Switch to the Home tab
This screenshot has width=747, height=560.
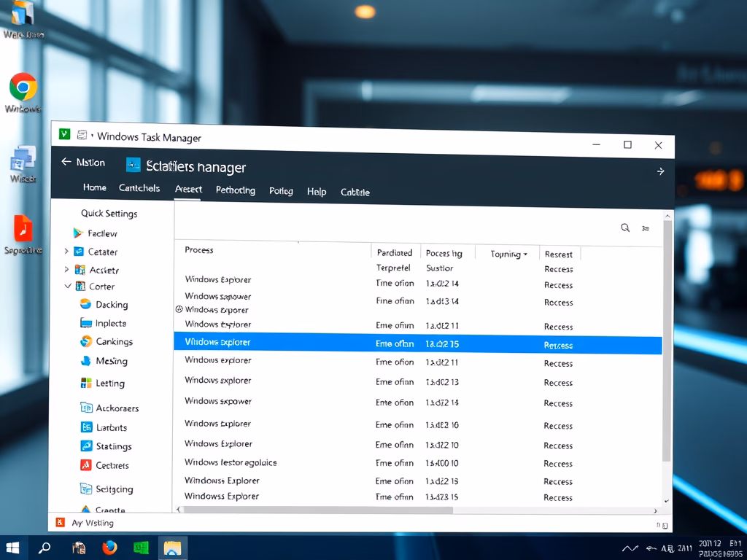(95, 187)
